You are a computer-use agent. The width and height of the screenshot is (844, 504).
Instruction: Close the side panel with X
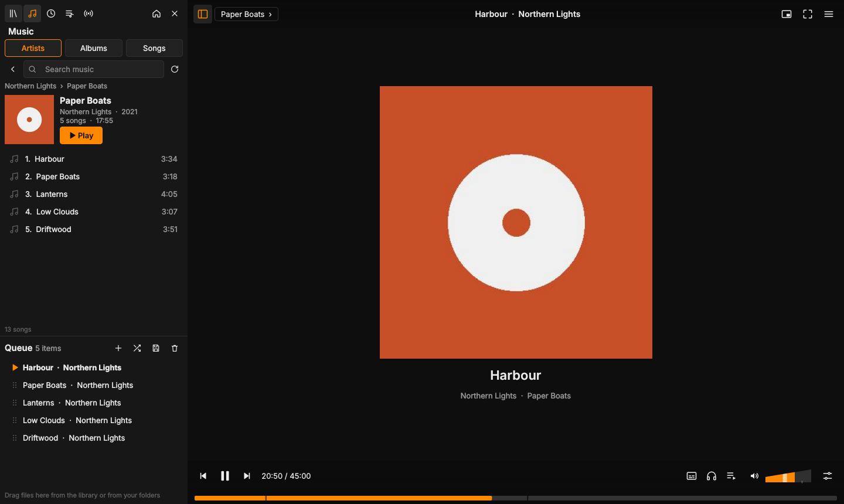pos(175,13)
